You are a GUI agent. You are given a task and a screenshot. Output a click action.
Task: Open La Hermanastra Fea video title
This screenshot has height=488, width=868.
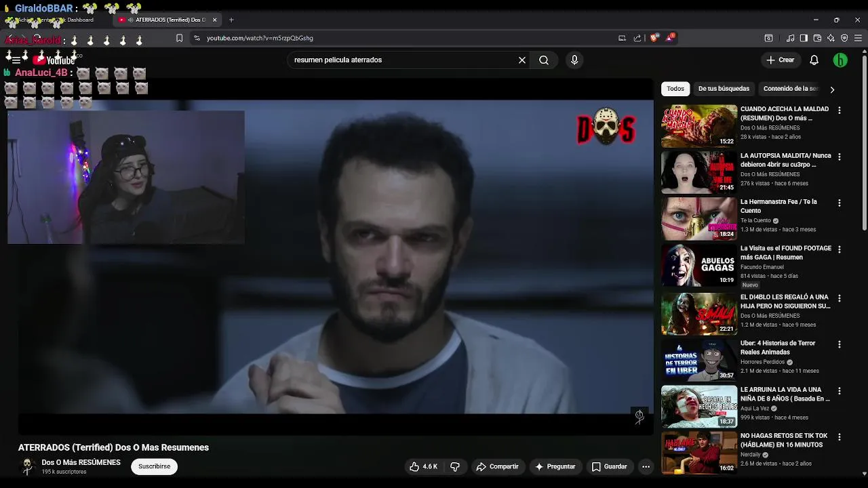[x=778, y=206]
